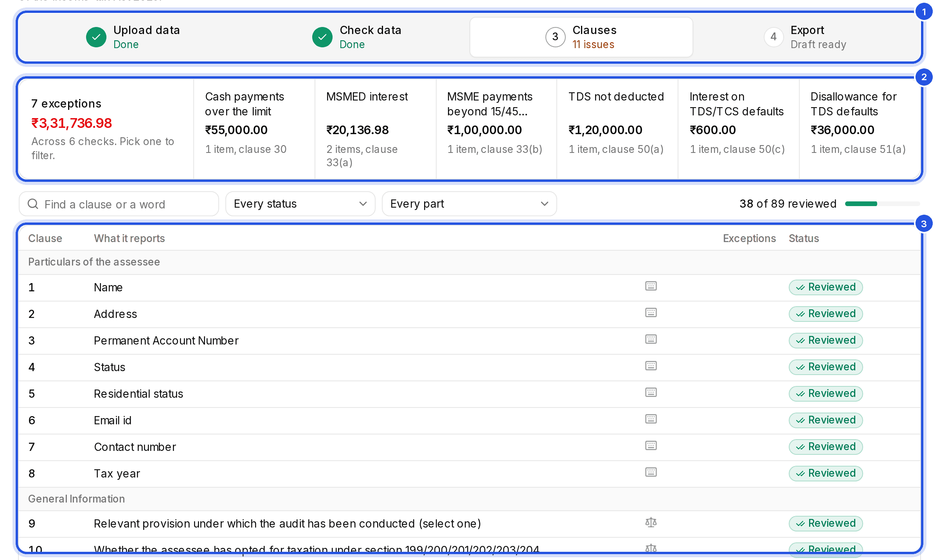
Task: Filter by TDS not deducted card
Action: click(x=617, y=129)
